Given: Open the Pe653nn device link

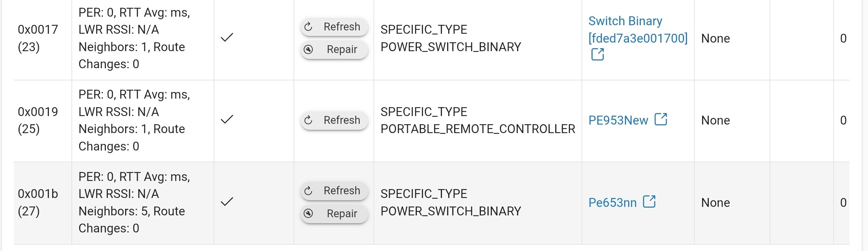Looking at the screenshot, I should click(613, 203).
